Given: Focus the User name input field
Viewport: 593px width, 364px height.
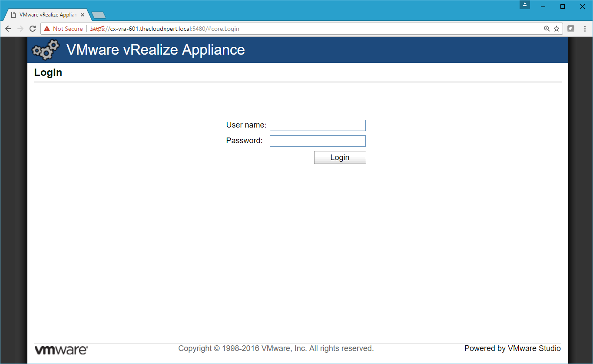Looking at the screenshot, I should [318, 125].
